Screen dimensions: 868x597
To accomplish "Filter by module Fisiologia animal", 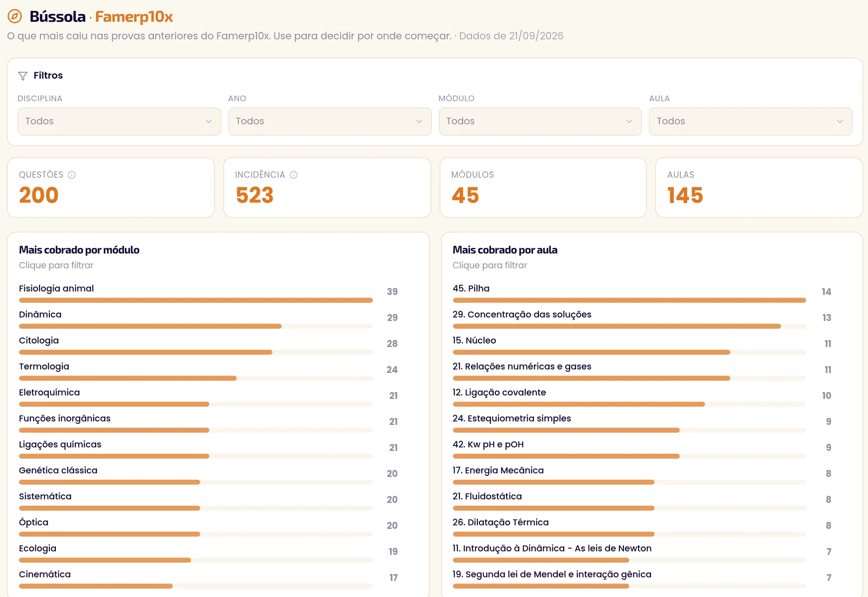I will tap(208, 293).
